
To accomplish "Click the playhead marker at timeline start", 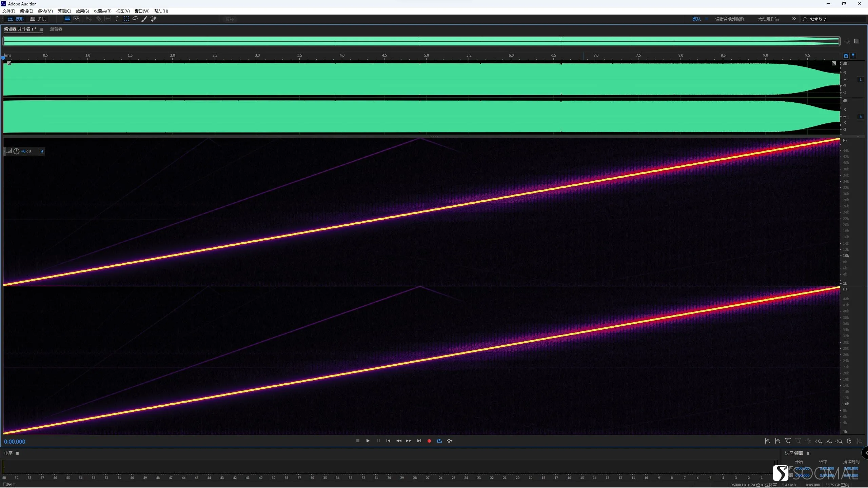I will (3, 58).
